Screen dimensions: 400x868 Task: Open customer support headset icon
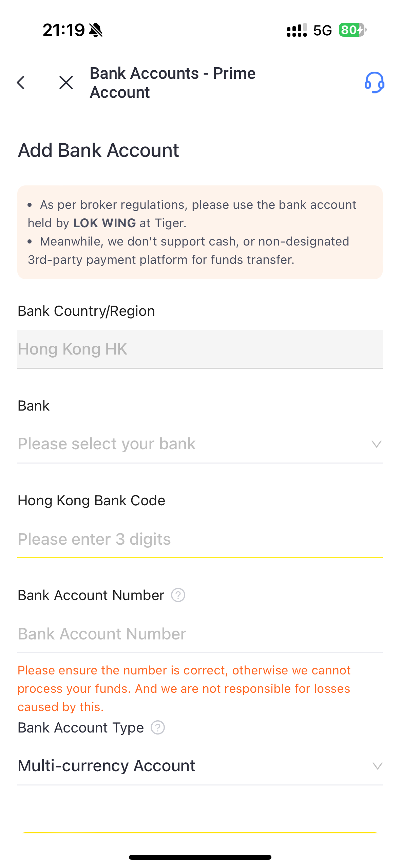[x=374, y=83]
